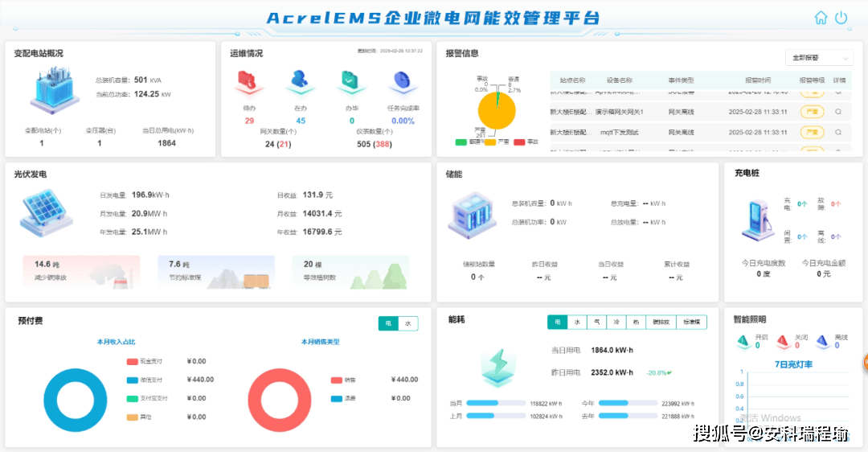Click the 今年 223992 kW·h progress bar

(x=628, y=403)
